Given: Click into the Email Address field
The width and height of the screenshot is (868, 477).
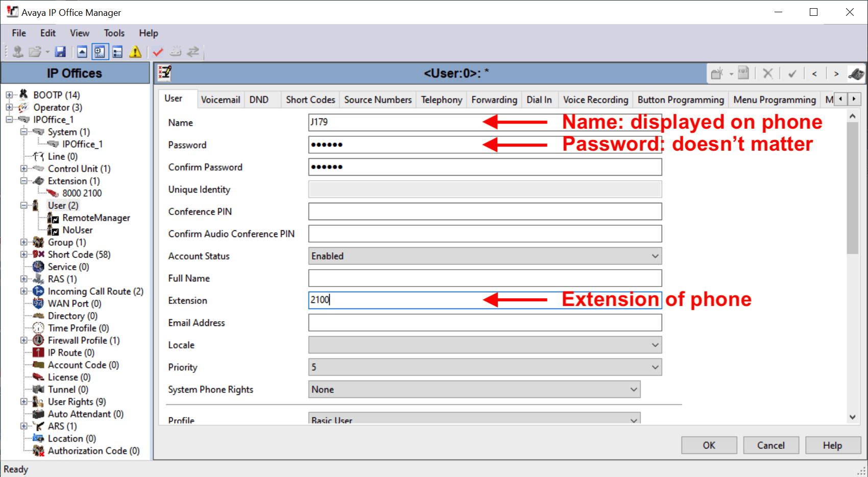Looking at the screenshot, I should click(x=485, y=322).
